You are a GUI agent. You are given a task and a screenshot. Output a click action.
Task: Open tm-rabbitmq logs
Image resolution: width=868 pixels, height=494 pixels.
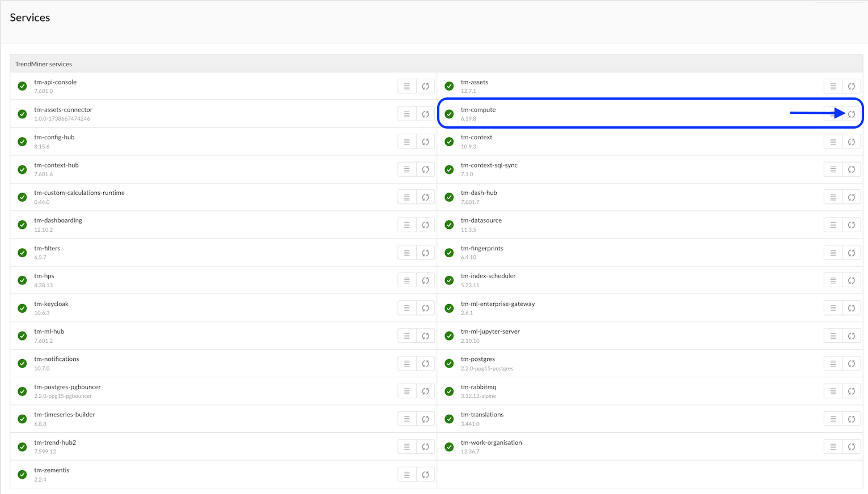(833, 391)
